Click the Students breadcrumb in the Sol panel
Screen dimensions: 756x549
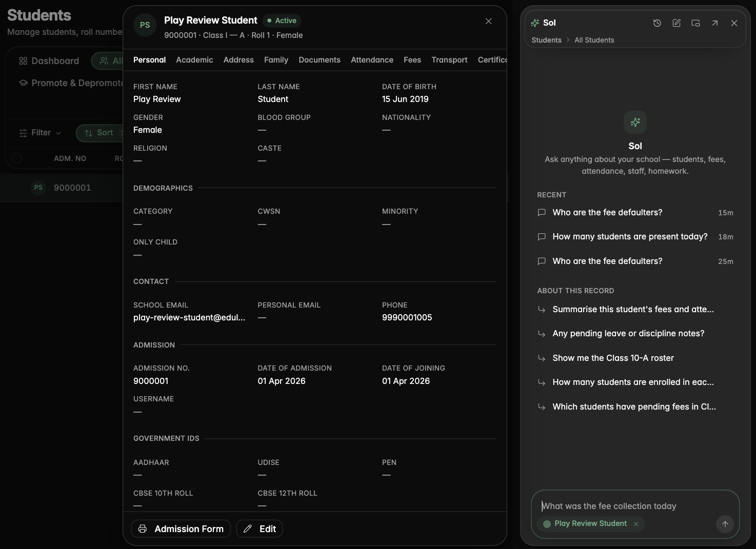pyautogui.click(x=546, y=40)
